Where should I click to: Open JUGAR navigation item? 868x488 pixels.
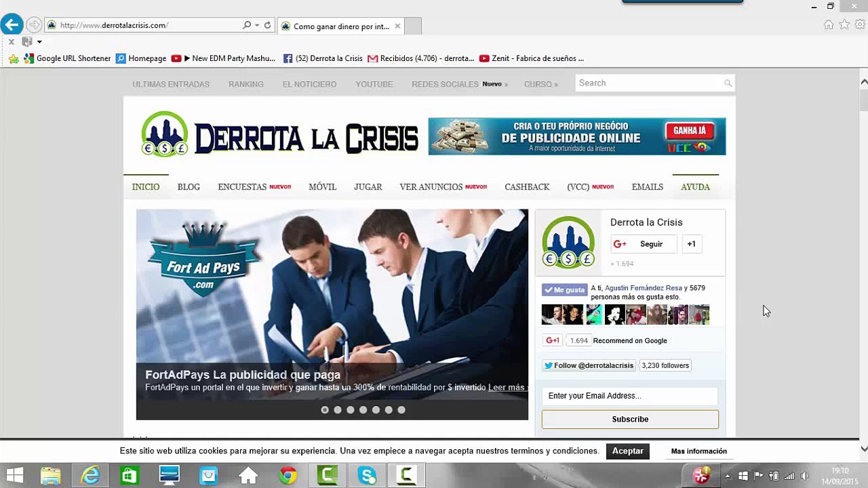click(x=368, y=186)
